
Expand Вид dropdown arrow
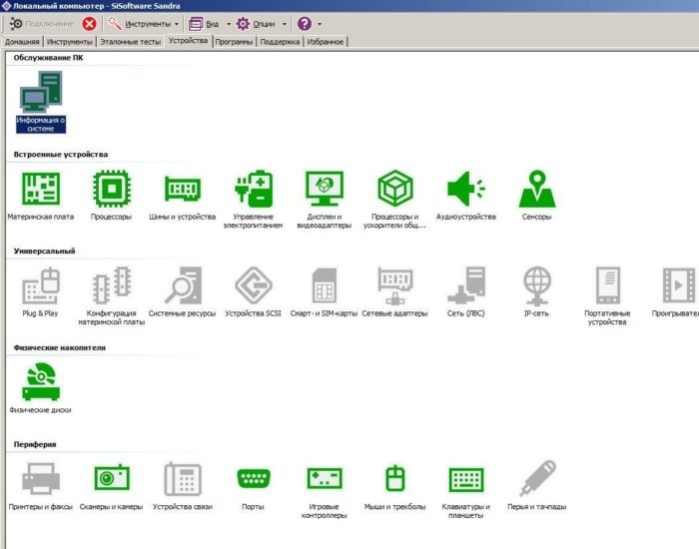pyautogui.click(x=229, y=24)
